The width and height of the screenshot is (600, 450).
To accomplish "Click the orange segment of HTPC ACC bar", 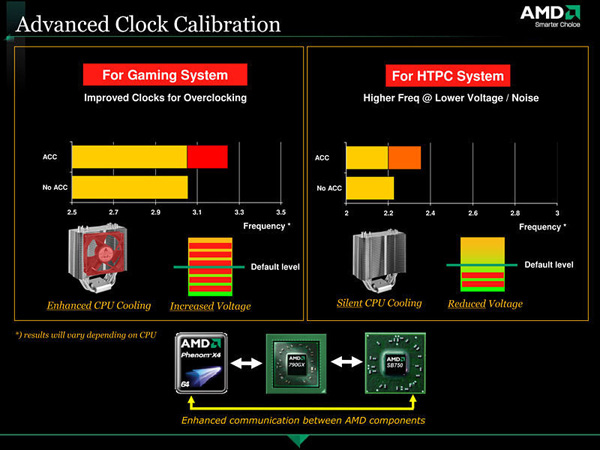I will tap(405, 158).
